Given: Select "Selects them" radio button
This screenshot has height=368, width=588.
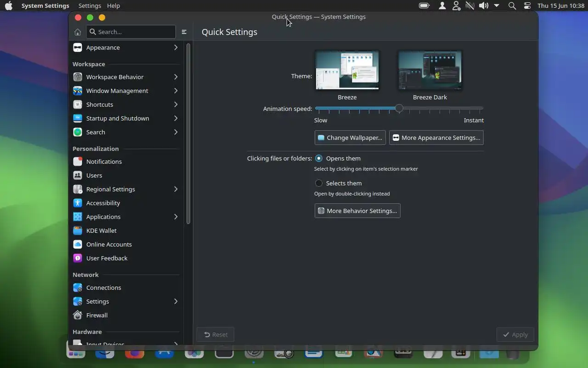Looking at the screenshot, I should [x=319, y=183].
